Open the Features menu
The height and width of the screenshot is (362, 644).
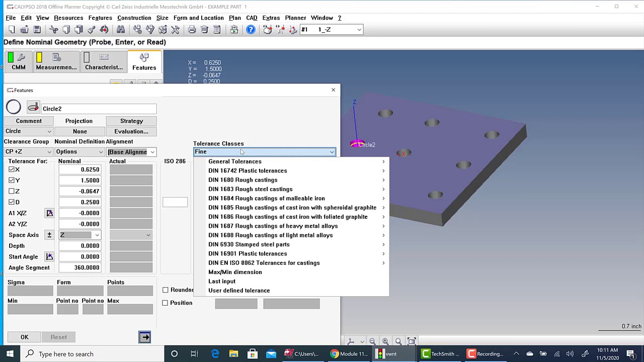[x=100, y=18]
